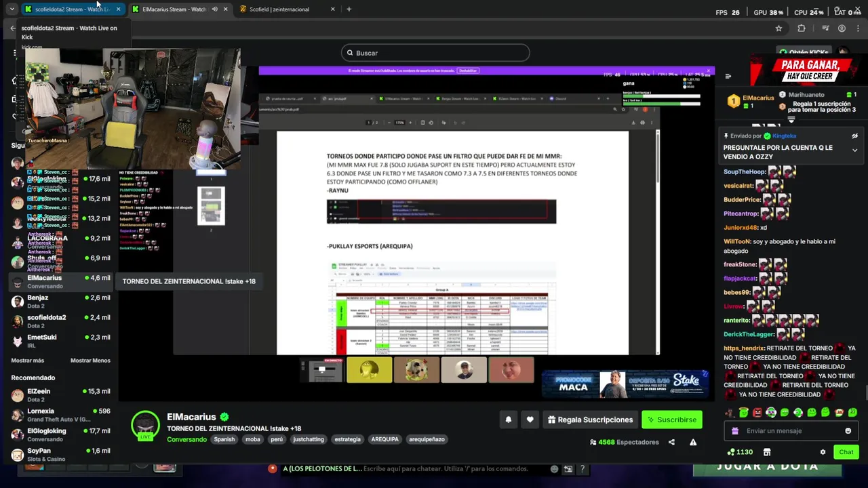This screenshot has height=488, width=868.
Task: Open new browser tab plus button
Action: [349, 9]
